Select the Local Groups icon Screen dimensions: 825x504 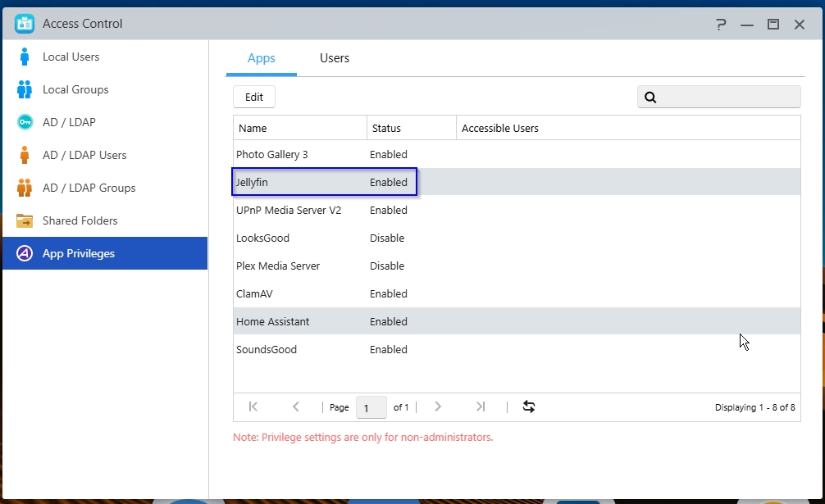point(25,90)
